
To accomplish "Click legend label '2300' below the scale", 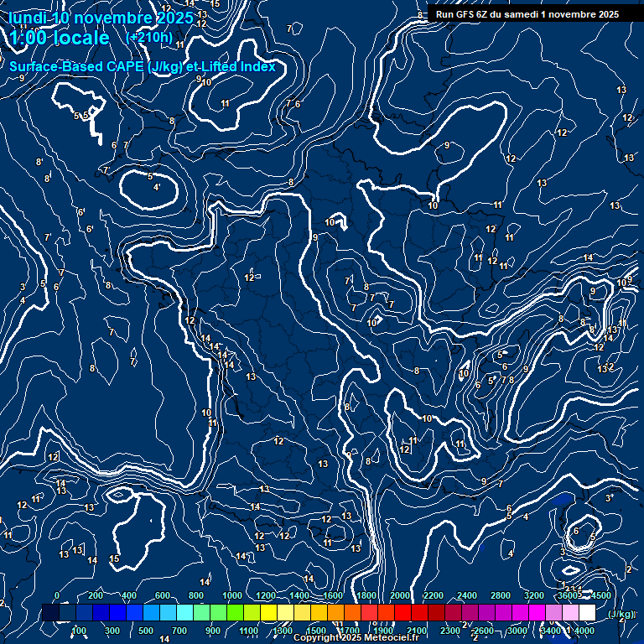I will pyautogui.click(x=450, y=631).
